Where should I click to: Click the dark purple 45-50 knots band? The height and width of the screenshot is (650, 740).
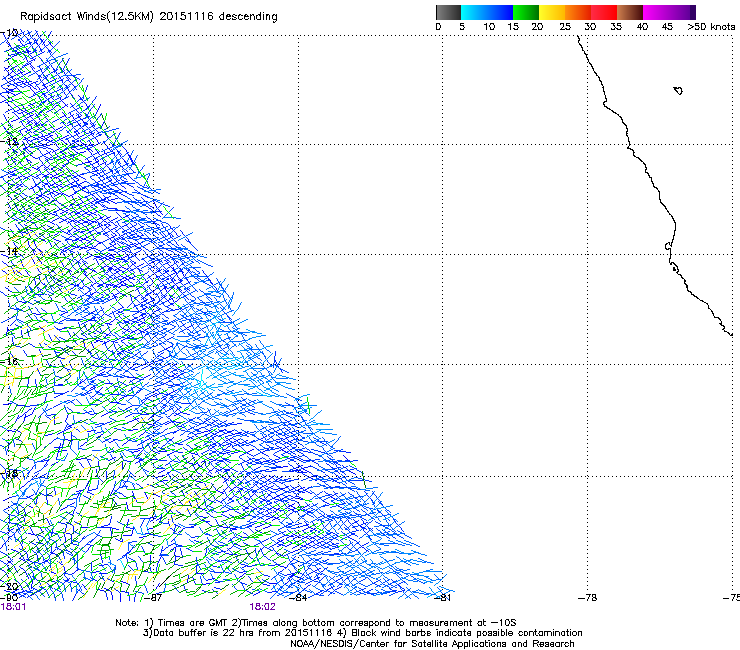tap(682, 12)
